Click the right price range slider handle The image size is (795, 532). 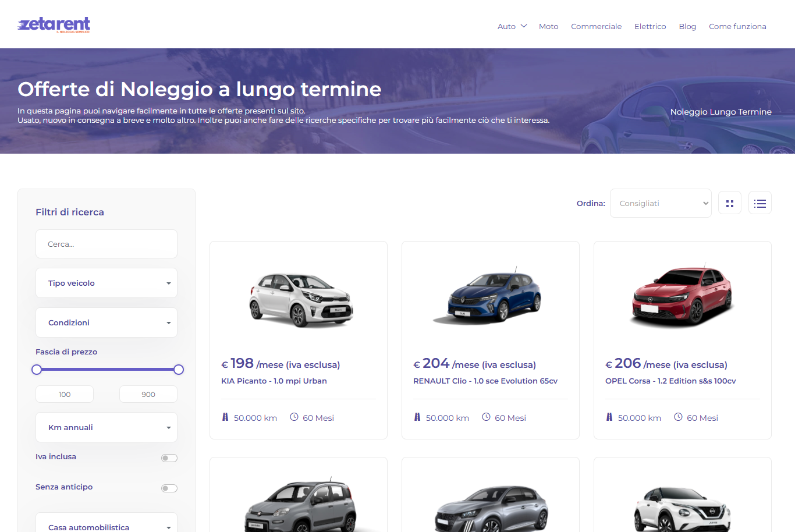179,370
